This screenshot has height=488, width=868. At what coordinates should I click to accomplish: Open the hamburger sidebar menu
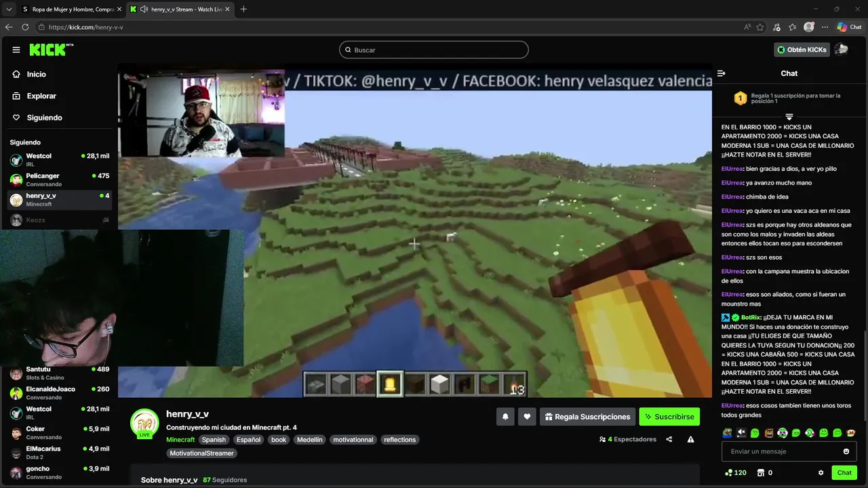coord(16,49)
